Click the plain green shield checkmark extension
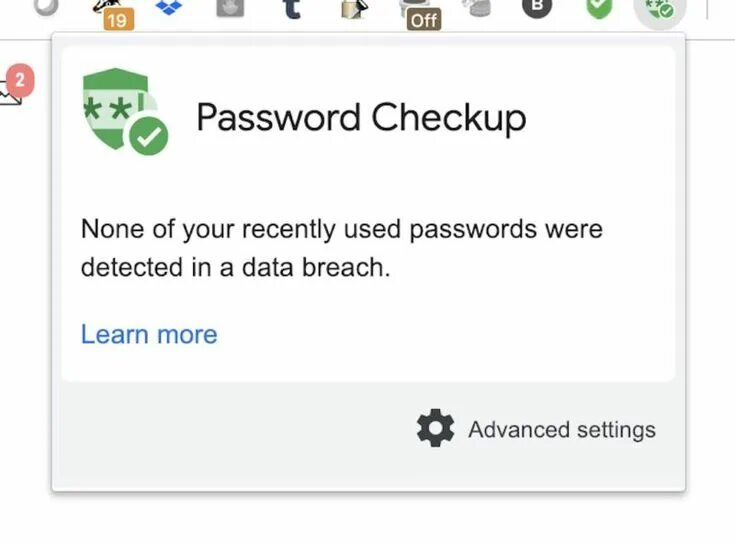Image resolution: width=735 pixels, height=543 pixels. point(599,8)
